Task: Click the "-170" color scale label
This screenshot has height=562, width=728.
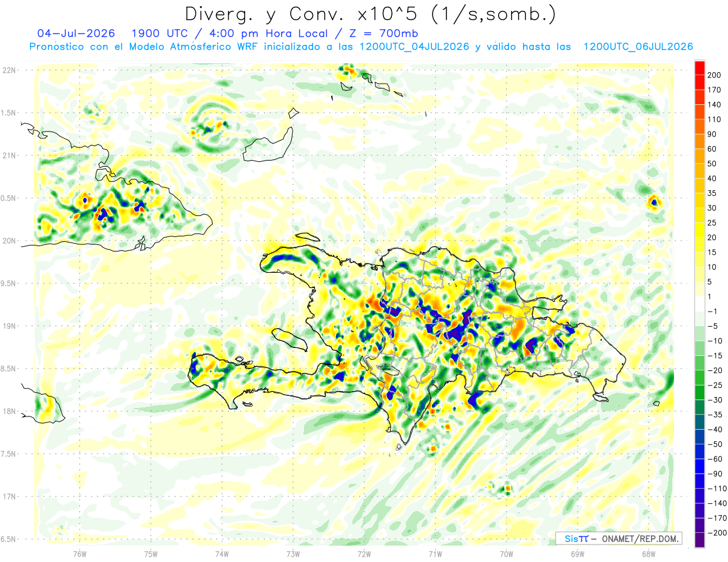Action: [x=716, y=518]
